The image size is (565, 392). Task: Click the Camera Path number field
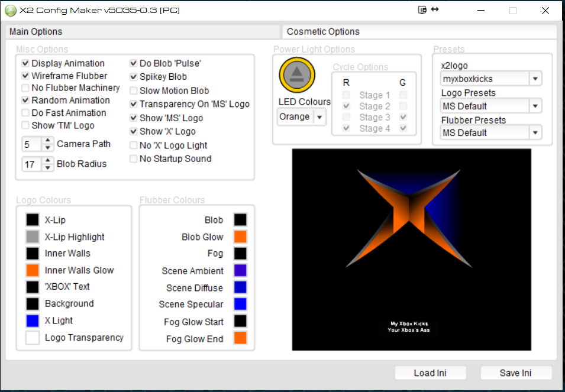tap(32, 144)
